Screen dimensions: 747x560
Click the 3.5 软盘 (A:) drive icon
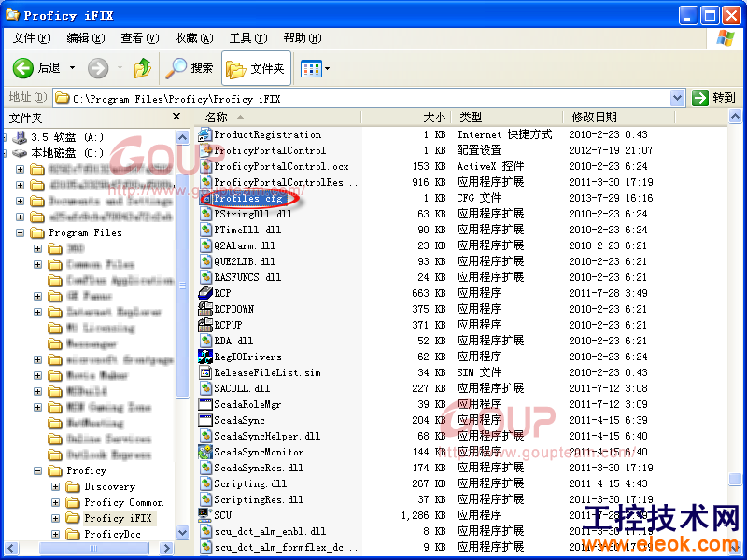(x=20, y=137)
